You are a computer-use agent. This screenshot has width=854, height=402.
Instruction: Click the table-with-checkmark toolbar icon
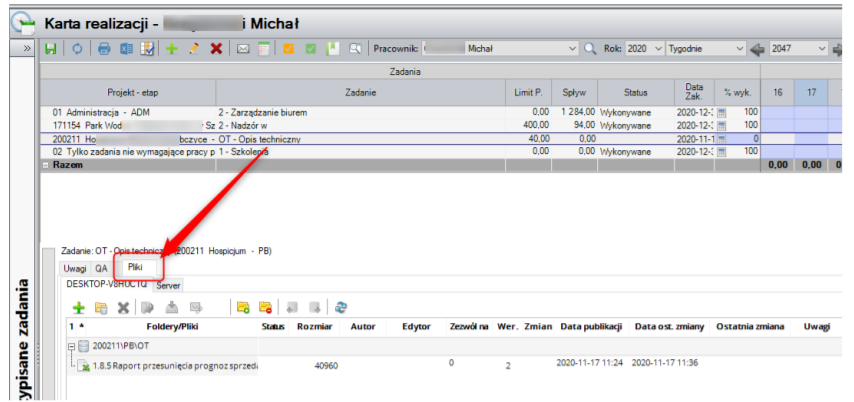coord(147,48)
